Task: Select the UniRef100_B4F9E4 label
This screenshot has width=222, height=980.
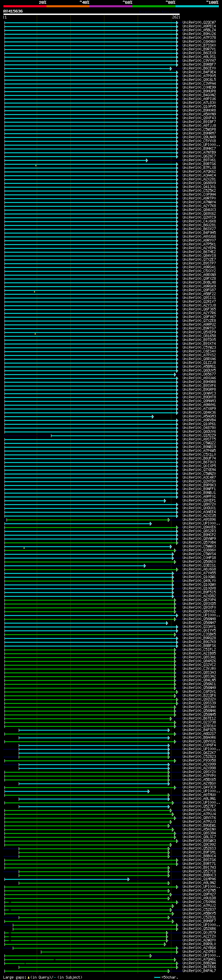Action: click(199, 72)
